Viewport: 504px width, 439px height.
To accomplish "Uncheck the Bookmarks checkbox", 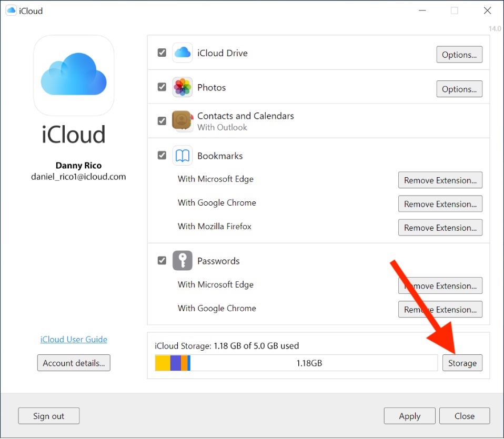I will coord(162,156).
